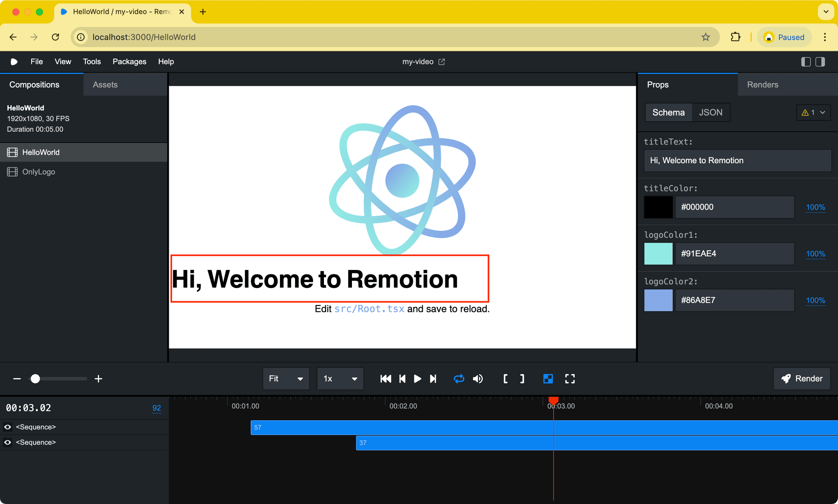838x504 pixels.
Task: Click the #86A8E7 hex input field
Action: [735, 300]
